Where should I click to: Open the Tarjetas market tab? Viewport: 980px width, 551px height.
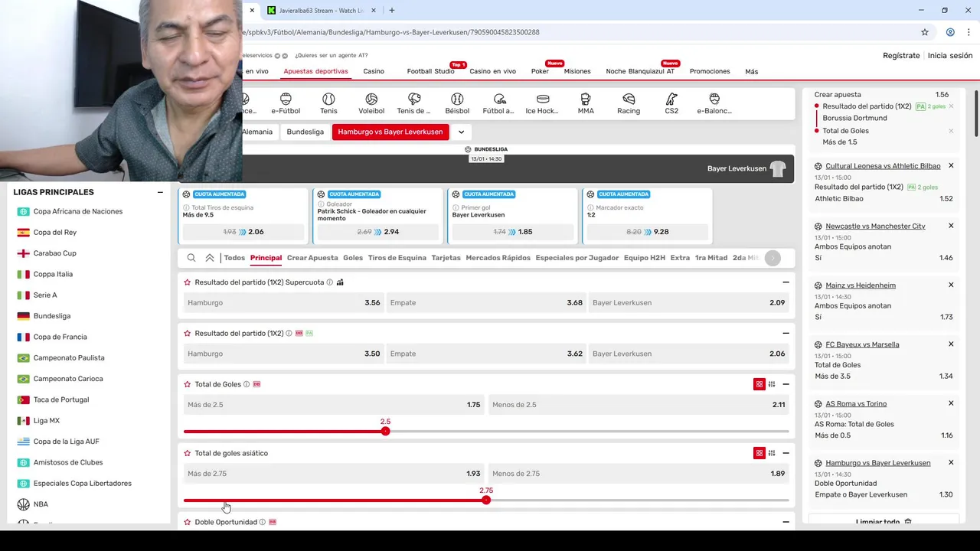[446, 258]
